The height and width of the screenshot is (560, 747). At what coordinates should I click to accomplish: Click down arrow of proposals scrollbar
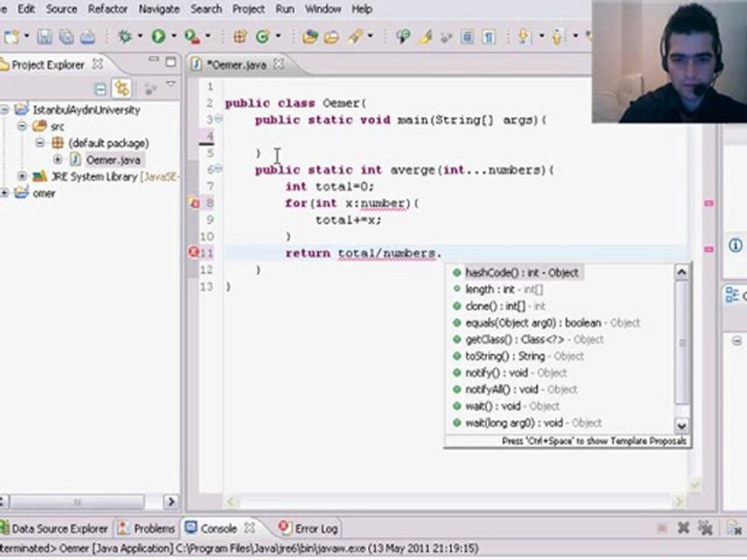[x=682, y=425]
